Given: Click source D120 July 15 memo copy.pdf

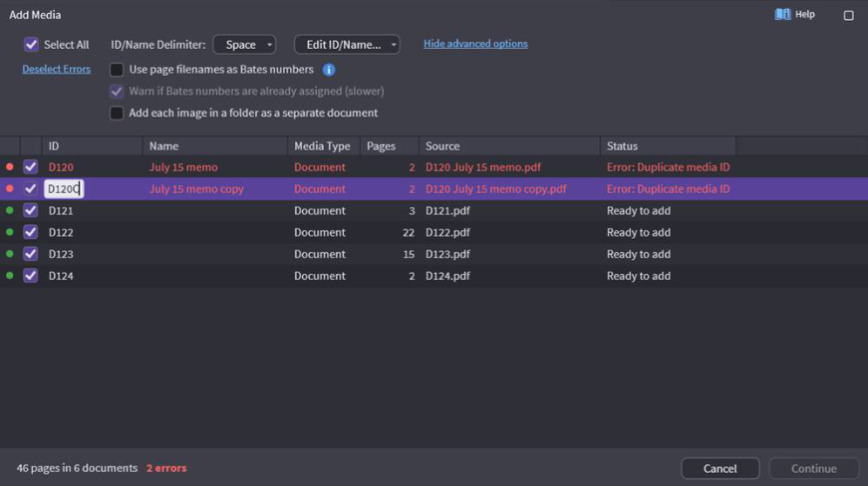Looking at the screenshot, I should tap(496, 188).
